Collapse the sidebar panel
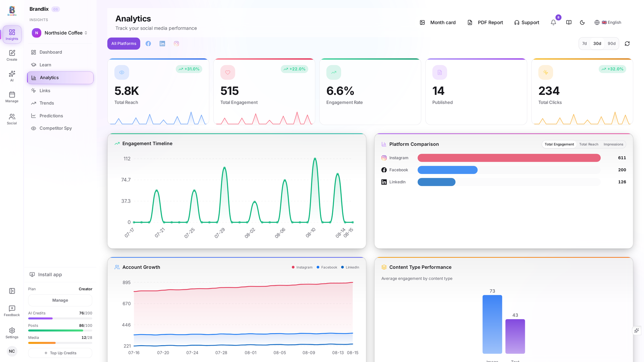The width and height of the screenshot is (644, 362). tap(12, 291)
